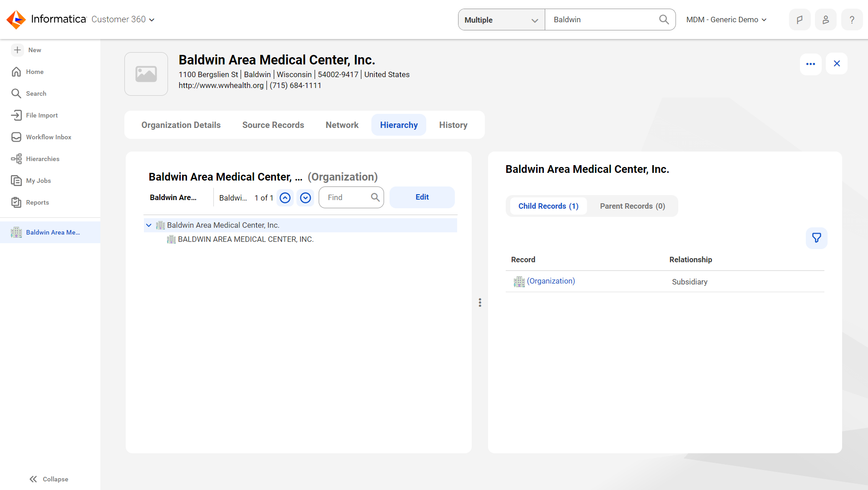Select Parent Records (0) tab
The width and height of the screenshot is (868, 490).
(x=632, y=206)
